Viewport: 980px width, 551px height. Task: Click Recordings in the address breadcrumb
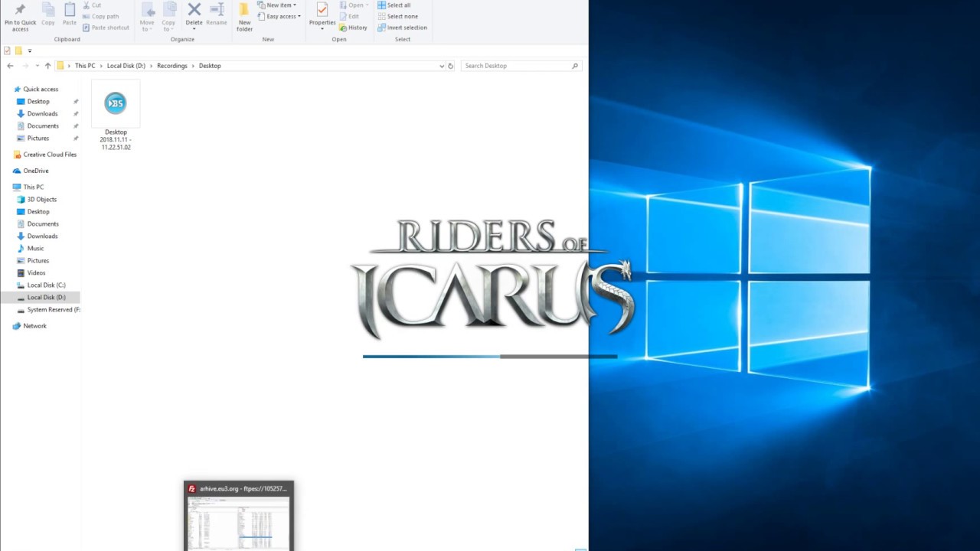click(x=171, y=66)
